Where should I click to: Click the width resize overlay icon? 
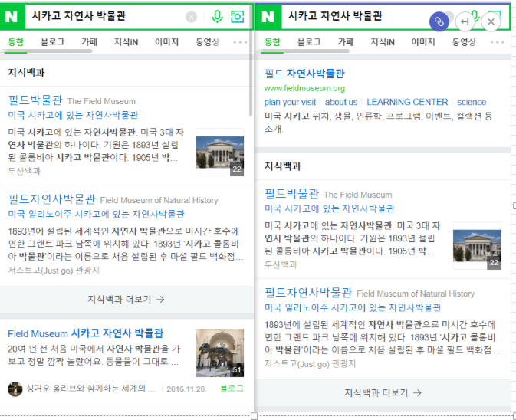click(465, 21)
